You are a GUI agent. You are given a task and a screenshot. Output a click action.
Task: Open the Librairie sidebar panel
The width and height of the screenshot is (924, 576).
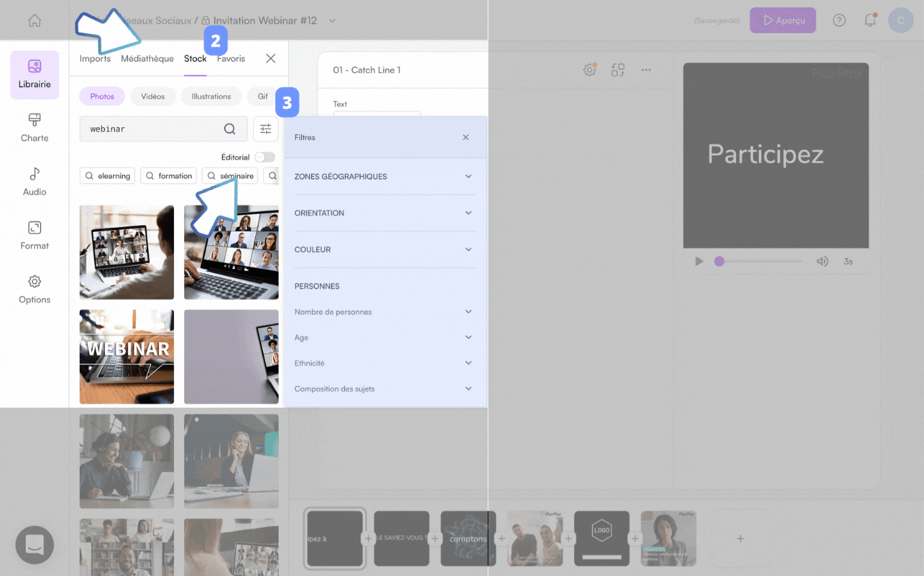34,74
